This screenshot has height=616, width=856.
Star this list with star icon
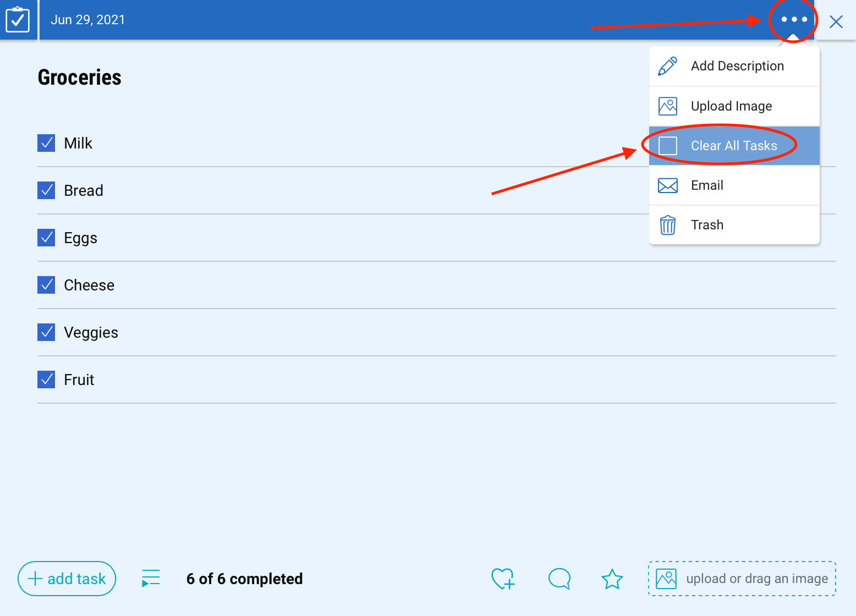pos(612,579)
